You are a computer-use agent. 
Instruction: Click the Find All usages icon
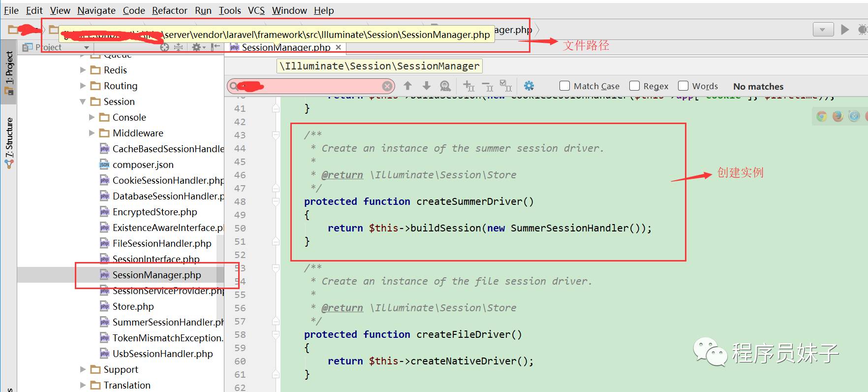pyautogui.click(x=445, y=86)
